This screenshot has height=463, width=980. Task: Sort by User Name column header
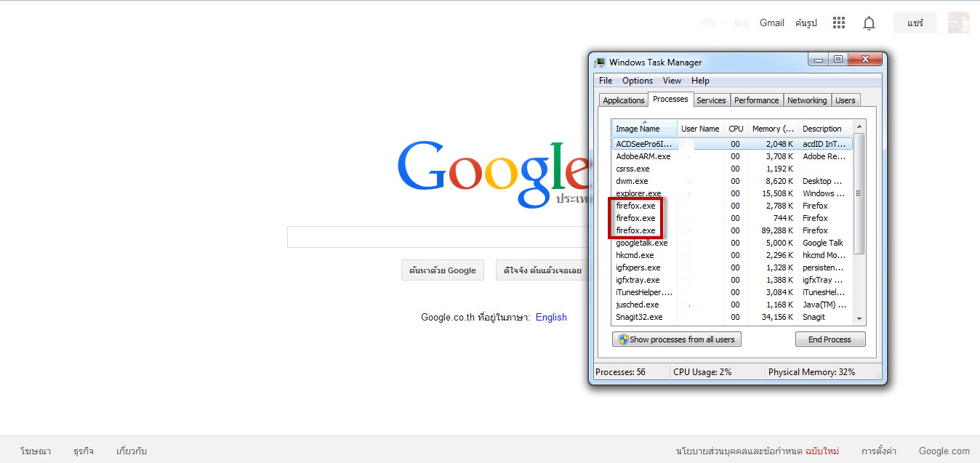(700, 129)
